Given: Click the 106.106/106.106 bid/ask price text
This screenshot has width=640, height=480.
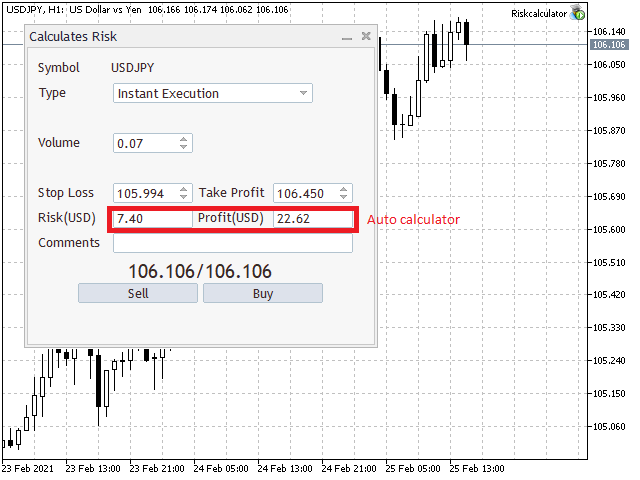Looking at the screenshot, I should [x=200, y=271].
